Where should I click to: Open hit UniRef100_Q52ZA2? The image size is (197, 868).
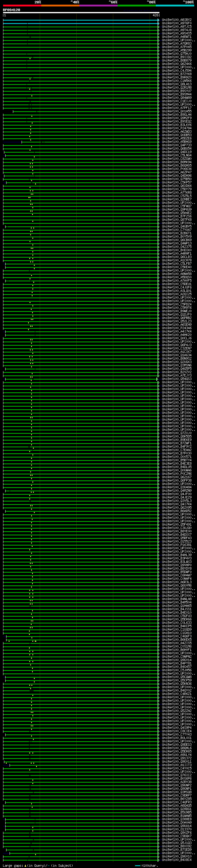[177, 711]
